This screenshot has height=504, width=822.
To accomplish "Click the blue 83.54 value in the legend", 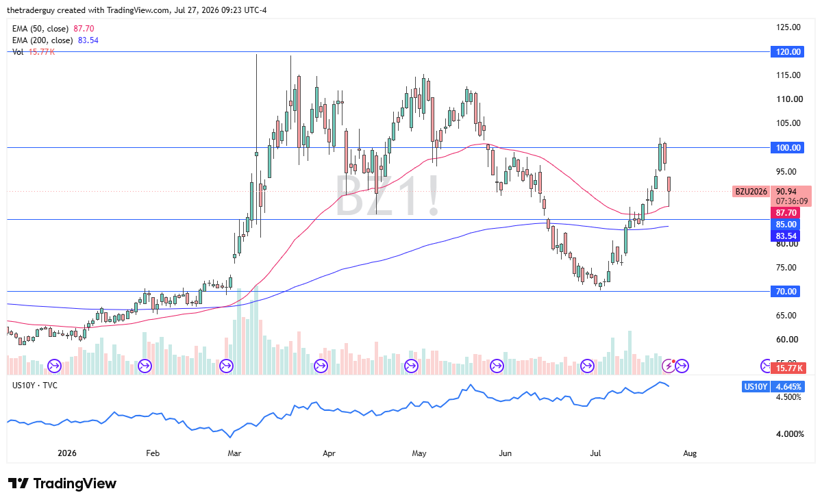I will point(87,40).
